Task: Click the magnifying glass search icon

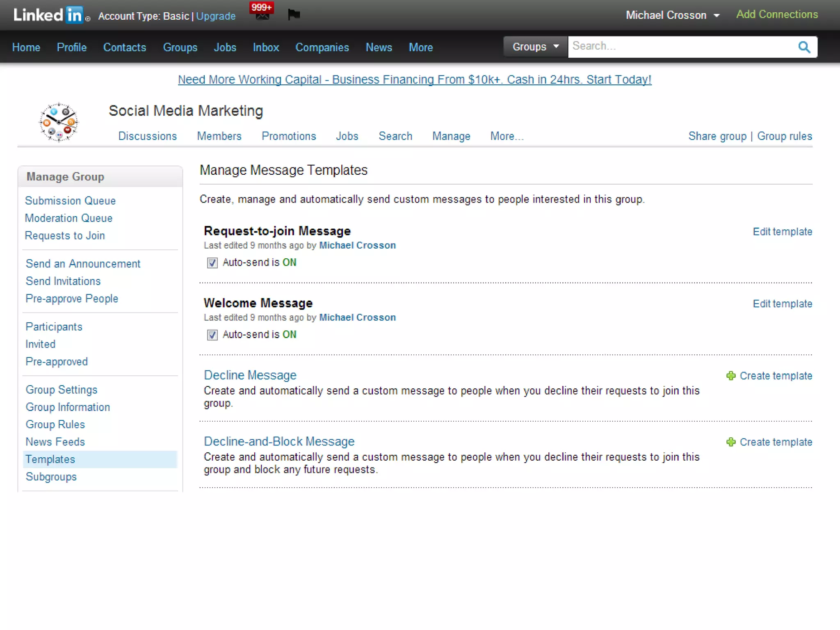Action: pyautogui.click(x=804, y=47)
